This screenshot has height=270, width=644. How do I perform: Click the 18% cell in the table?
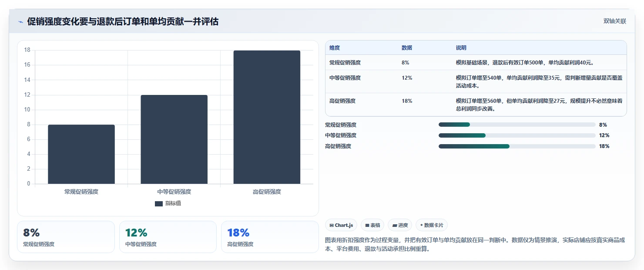click(x=407, y=101)
